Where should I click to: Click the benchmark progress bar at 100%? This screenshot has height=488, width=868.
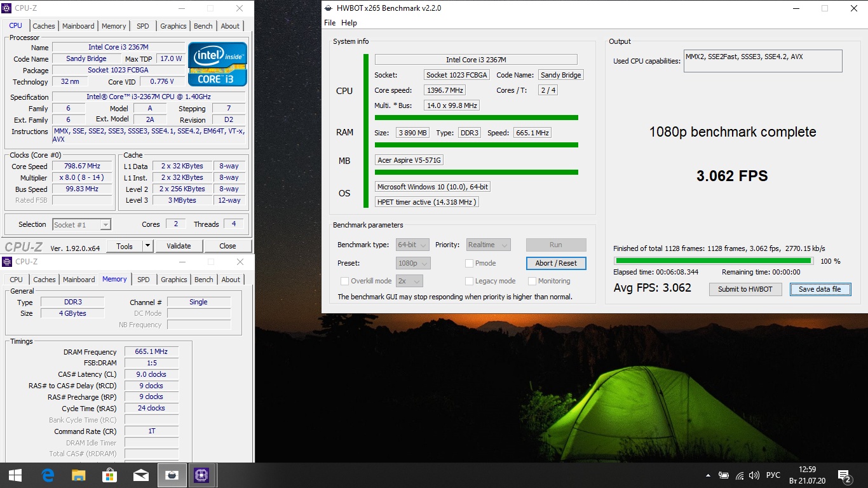(x=714, y=261)
